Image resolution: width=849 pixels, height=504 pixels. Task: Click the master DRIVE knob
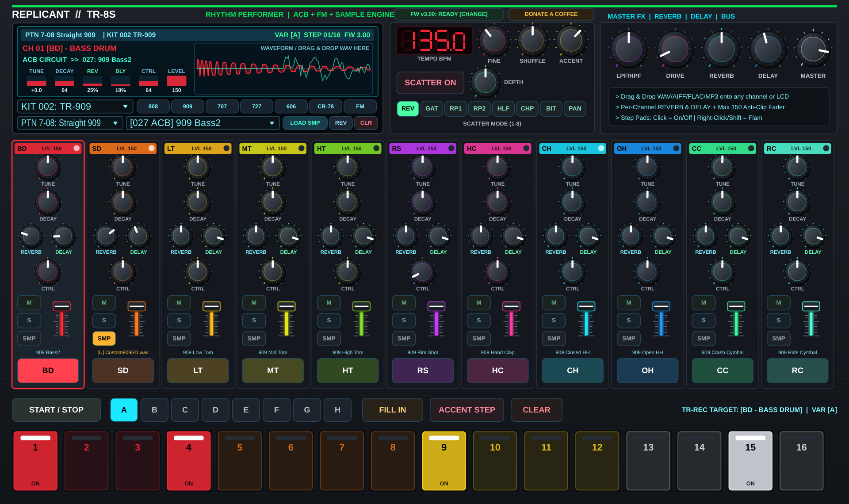675,49
